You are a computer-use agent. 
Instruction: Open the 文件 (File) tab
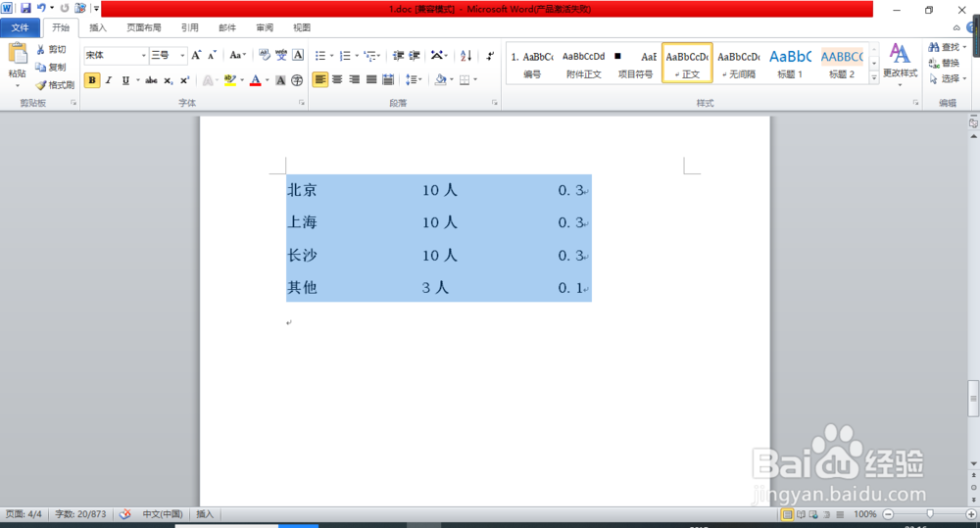click(x=20, y=27)
